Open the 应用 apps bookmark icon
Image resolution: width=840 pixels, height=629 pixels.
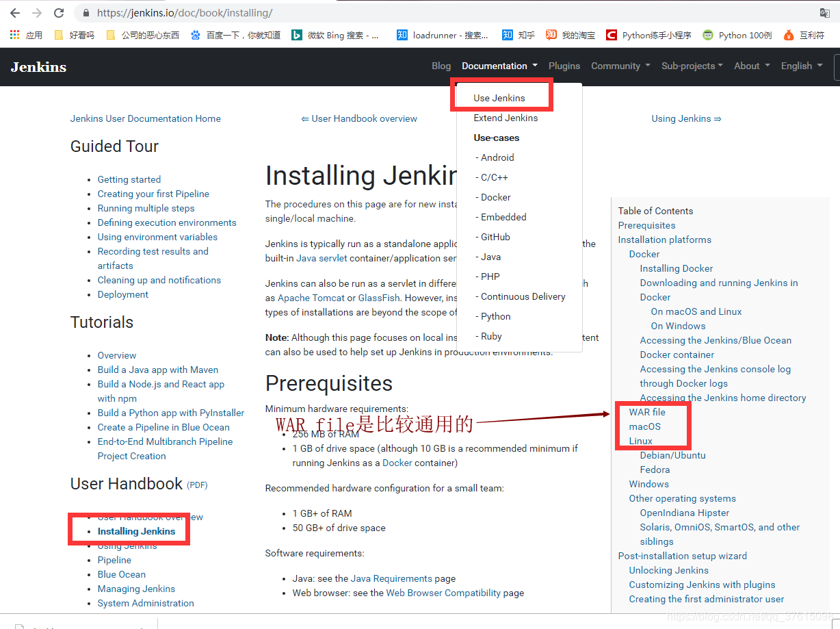point(26,35)
